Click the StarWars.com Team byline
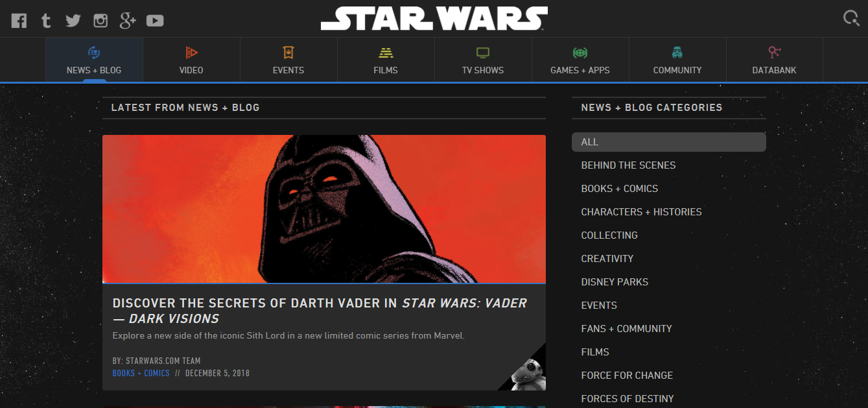 (156, 361)
